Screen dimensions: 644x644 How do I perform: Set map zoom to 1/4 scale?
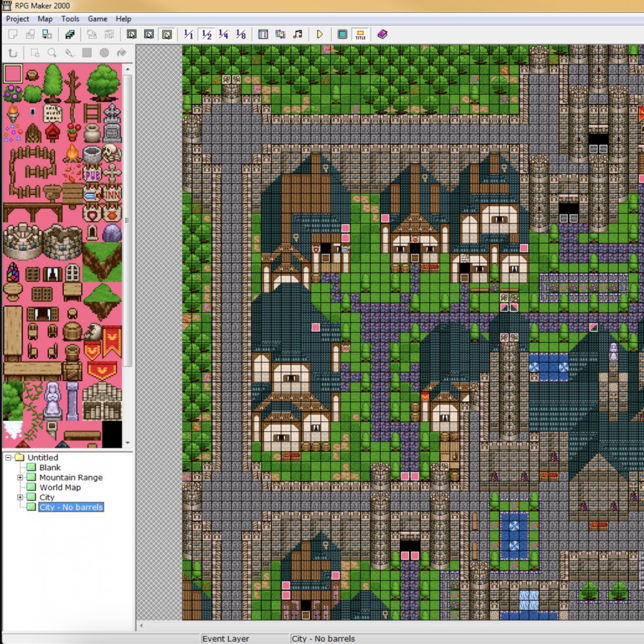pos(223,35)
